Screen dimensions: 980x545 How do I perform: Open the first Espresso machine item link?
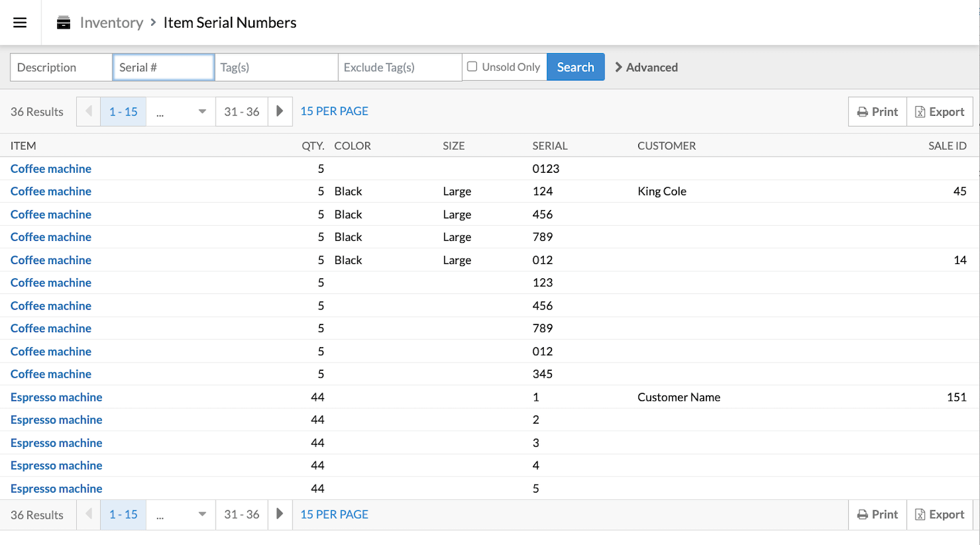click(56, 397)
